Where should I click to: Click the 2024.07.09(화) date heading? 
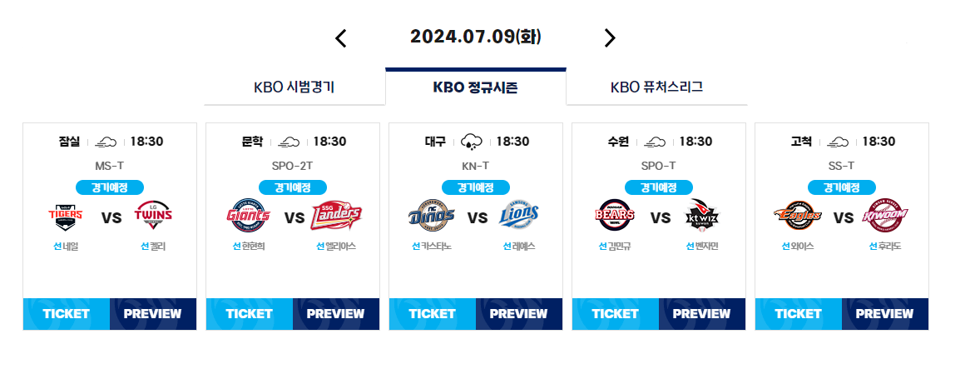476,37
